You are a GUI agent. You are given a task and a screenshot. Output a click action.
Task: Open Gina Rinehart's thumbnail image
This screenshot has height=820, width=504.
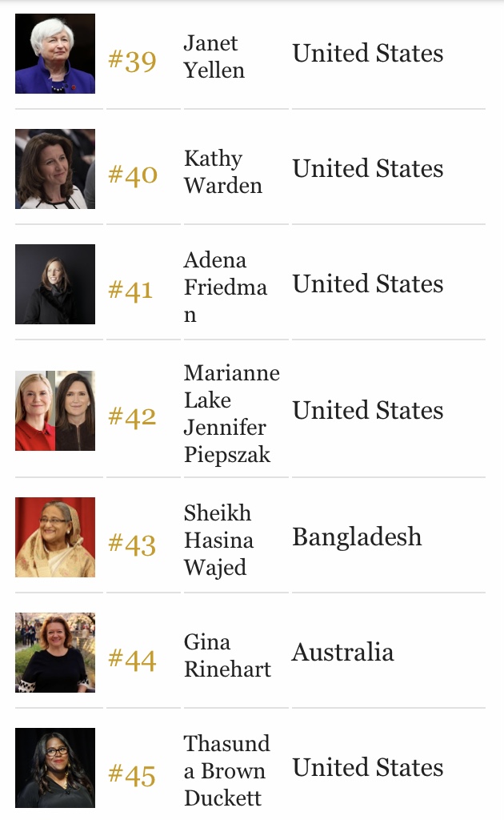tap(55, 653)
